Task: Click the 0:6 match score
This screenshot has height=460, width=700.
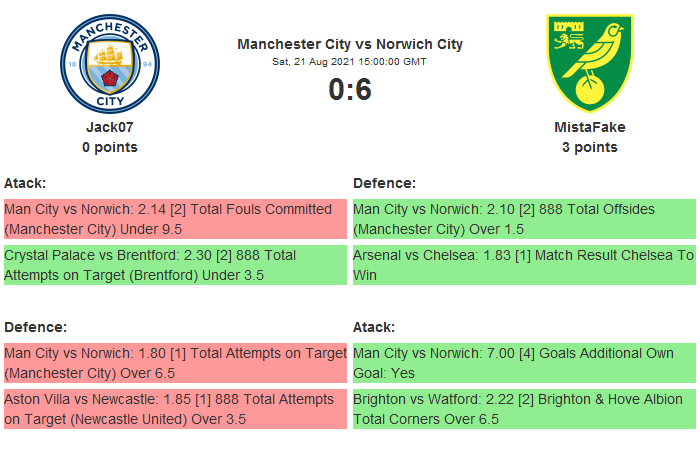Action: coord(350,90)
